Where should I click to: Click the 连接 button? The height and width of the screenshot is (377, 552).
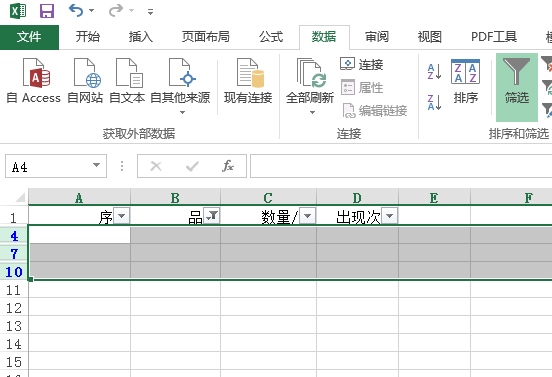coord(362,64)
